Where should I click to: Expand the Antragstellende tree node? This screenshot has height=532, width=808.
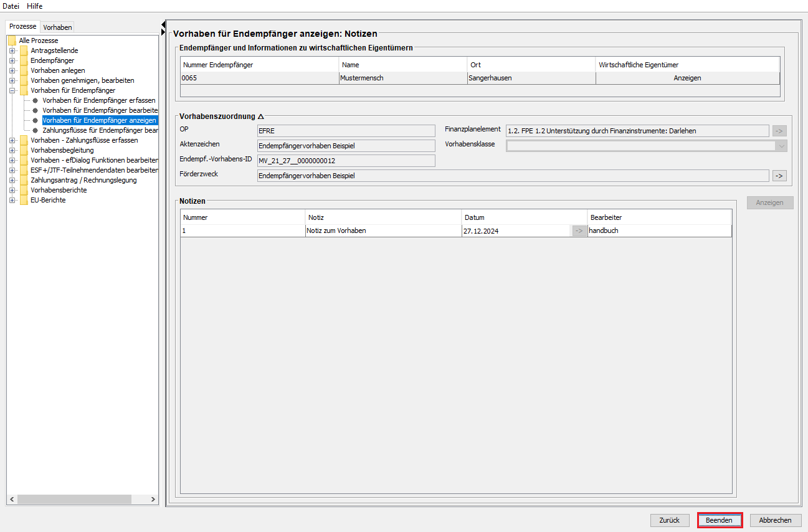click(12, 50)
